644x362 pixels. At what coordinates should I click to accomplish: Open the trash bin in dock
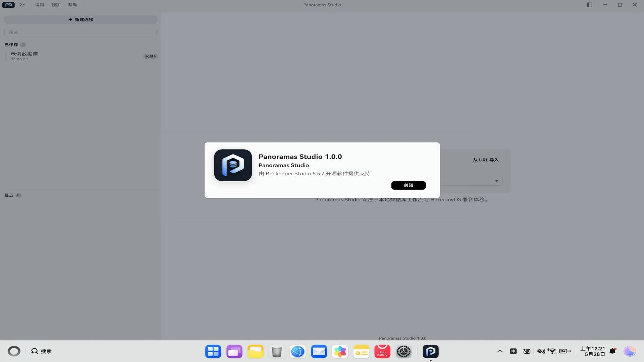click(276, 351)
